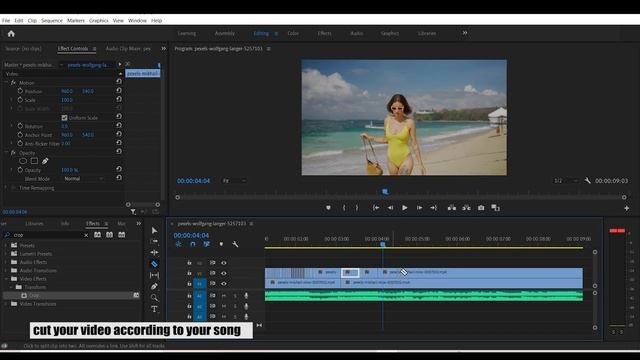
Task: Expand the Audio Effects folder
Action: click(x=6, y=262)
